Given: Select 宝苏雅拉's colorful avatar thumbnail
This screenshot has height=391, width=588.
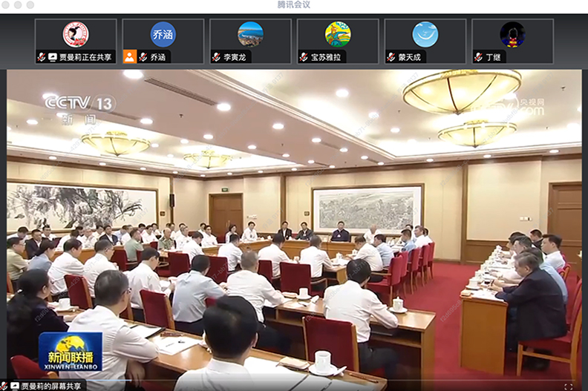Looking at the screenshot, I should point(338,34).
